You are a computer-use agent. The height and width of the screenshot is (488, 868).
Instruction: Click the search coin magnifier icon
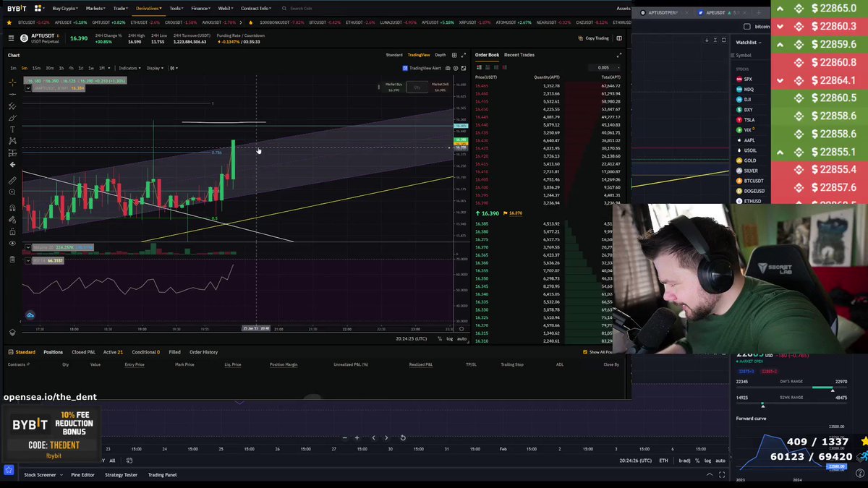[x=284, y=9]
